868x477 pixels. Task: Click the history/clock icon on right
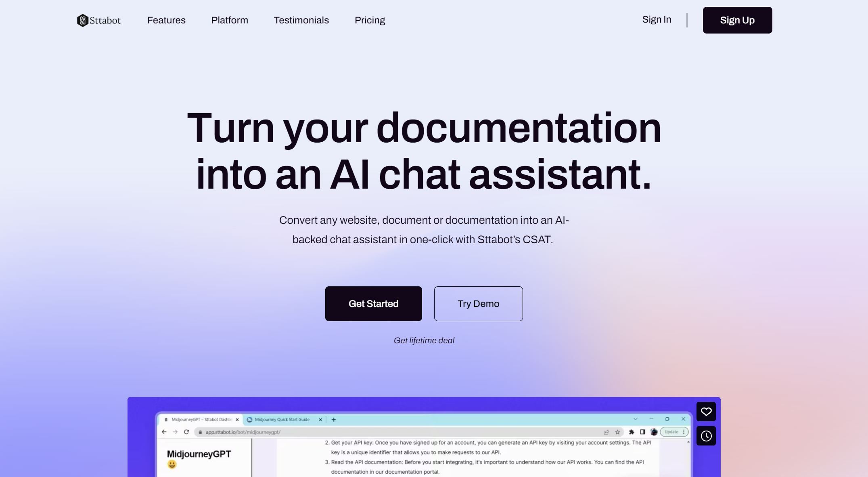pyautogui.click(x=707, y=436)
